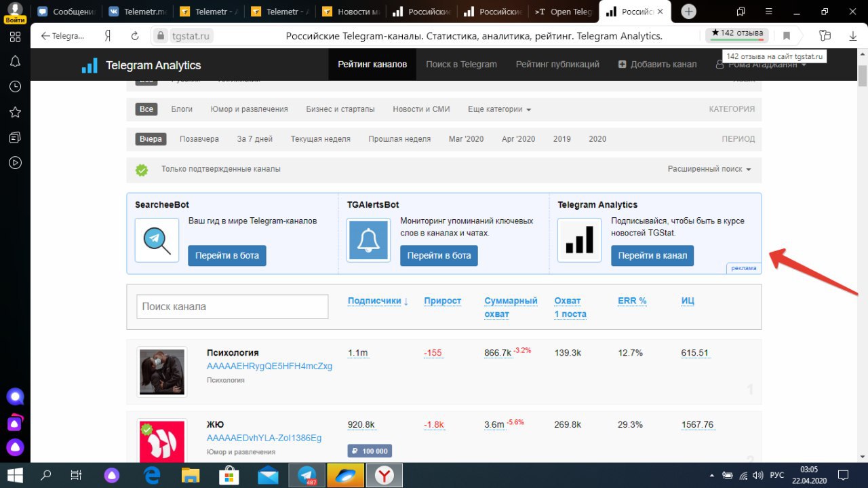Switch to the Сообщения browser tab

pos(66,12)
